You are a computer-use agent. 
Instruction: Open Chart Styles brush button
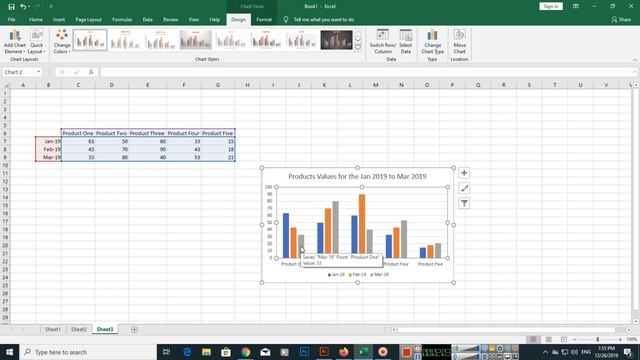pos(464,188)
